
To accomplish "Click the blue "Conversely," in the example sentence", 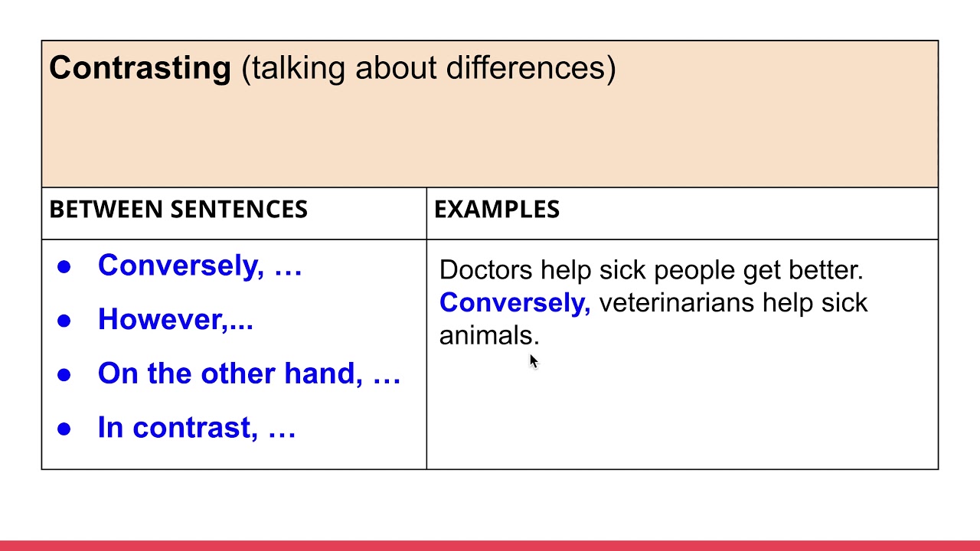I will [514, 303].
